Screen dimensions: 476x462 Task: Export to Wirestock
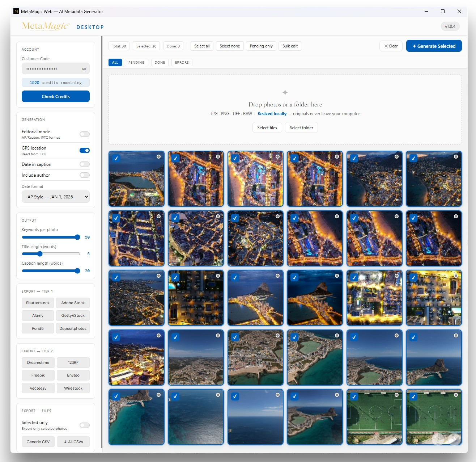coord(73,388)
